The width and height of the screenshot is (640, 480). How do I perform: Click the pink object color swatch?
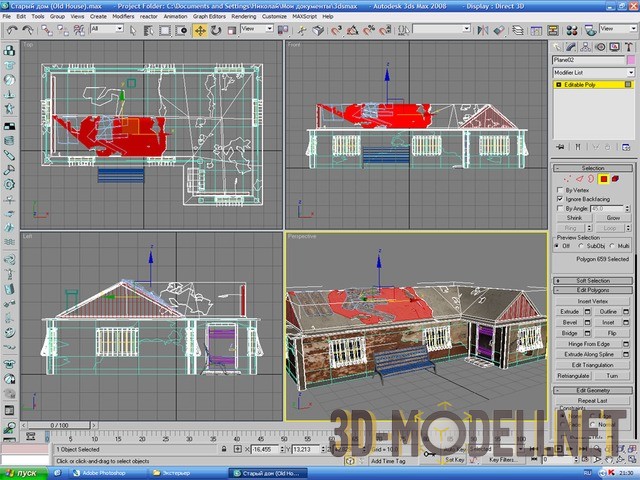(630, 60)
